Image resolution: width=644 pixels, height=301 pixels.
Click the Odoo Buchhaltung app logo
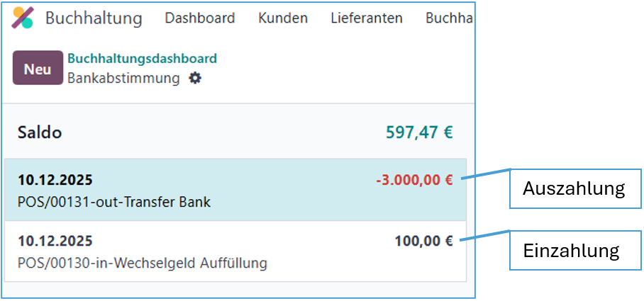coord(23,18)
